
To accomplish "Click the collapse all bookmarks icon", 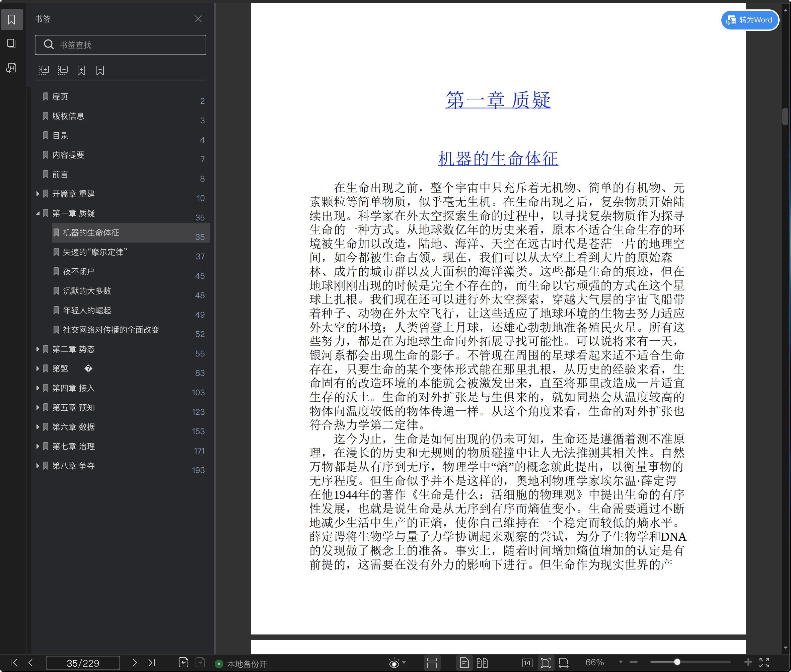I will (63, 70).
